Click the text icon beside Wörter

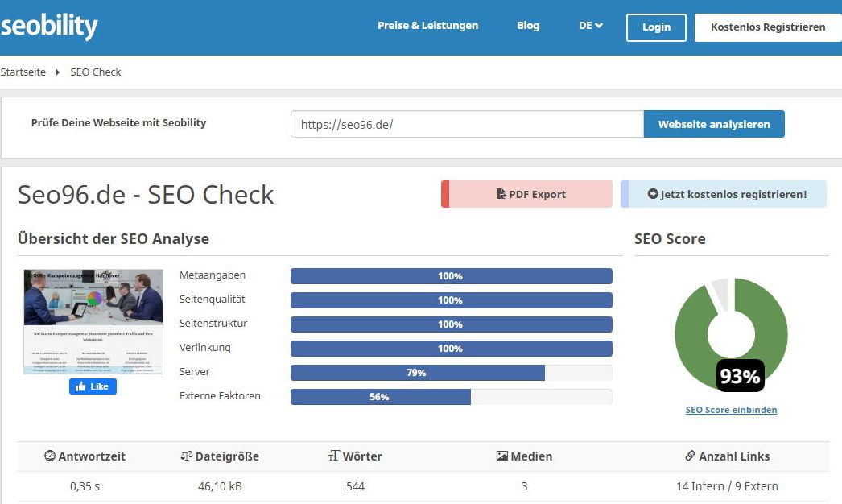coord(334,456)
